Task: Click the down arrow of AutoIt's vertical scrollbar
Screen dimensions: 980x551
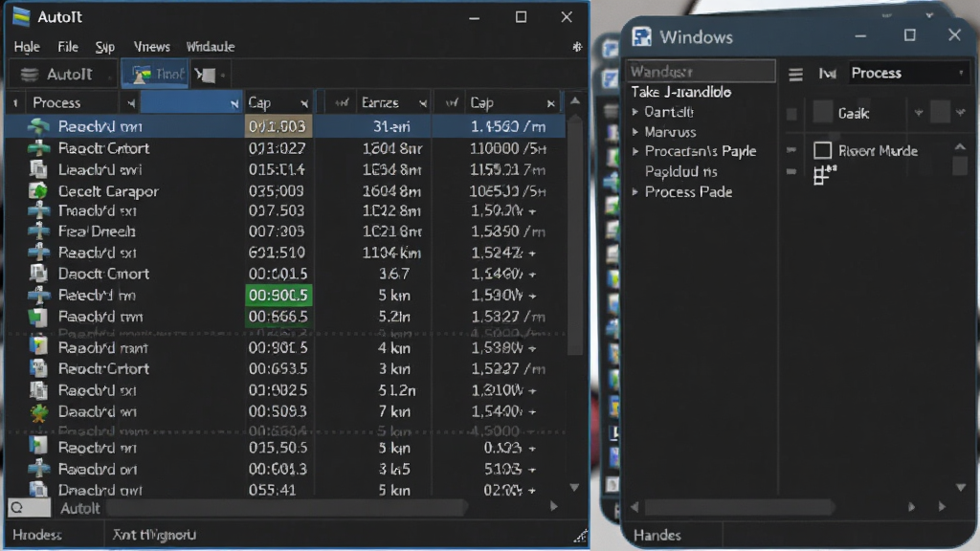Action: [x=575, y=487]
